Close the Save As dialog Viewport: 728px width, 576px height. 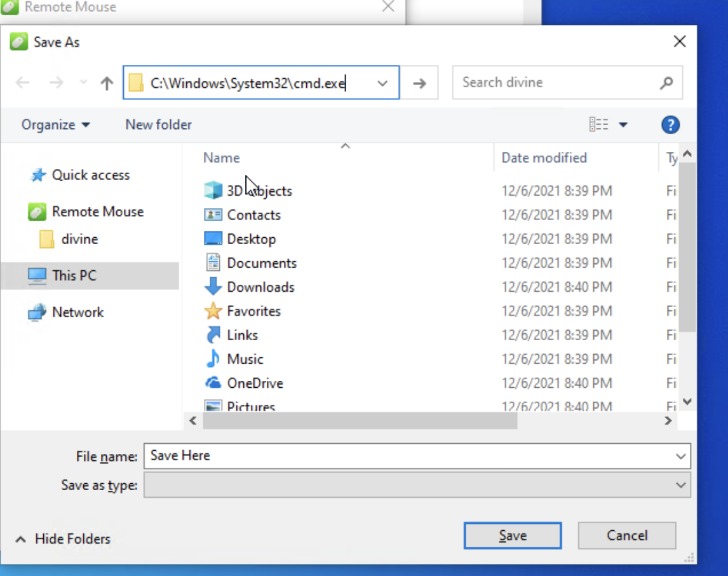click(679, 41)
